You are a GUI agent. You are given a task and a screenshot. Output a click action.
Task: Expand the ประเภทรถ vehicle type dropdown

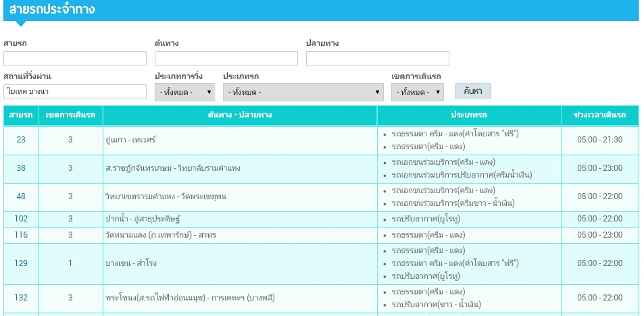pyautogui.click(x=303, y=93)
